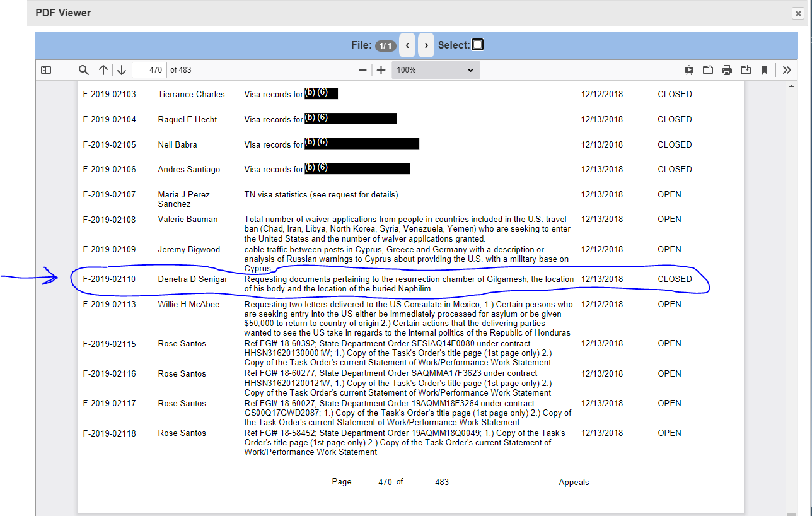
Task: Select requester name Tierrance Charles
Action: [x=191, y=95]
